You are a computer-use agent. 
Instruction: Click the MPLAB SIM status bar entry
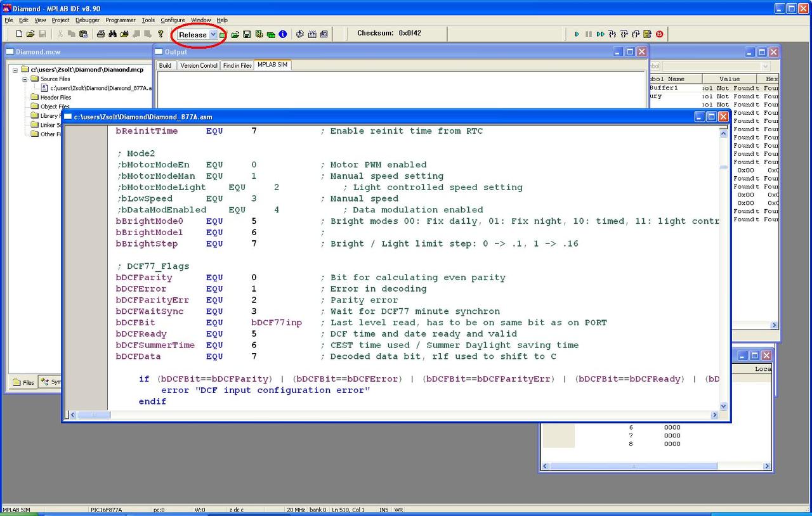pyautogui.click(x=16, y=510)
